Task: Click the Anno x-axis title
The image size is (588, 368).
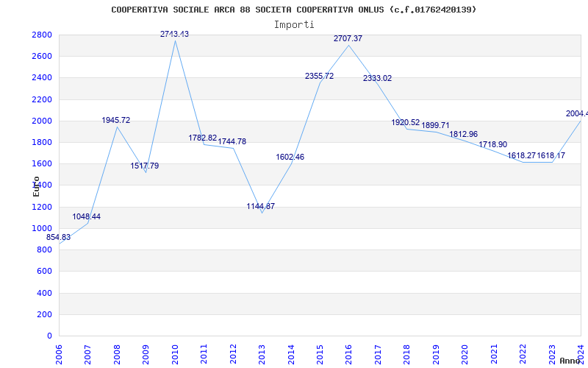Action: [570, 361]
